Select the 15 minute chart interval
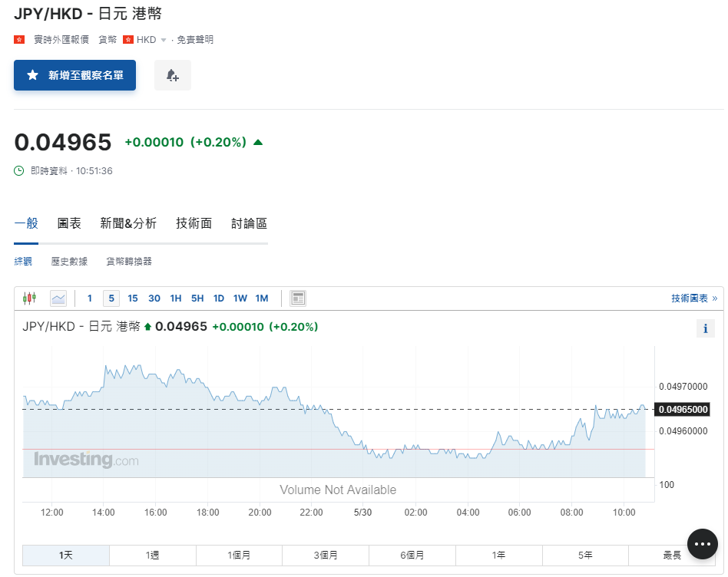 point(133,298)
